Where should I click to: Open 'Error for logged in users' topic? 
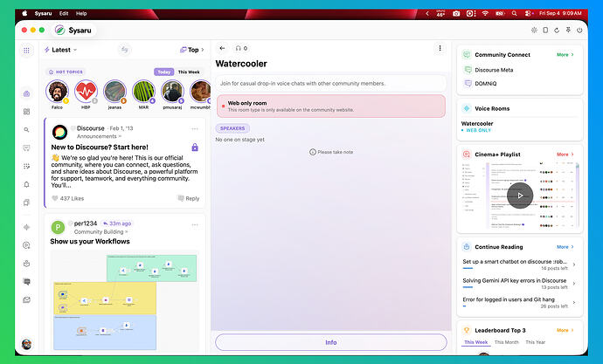pos(509,299)
